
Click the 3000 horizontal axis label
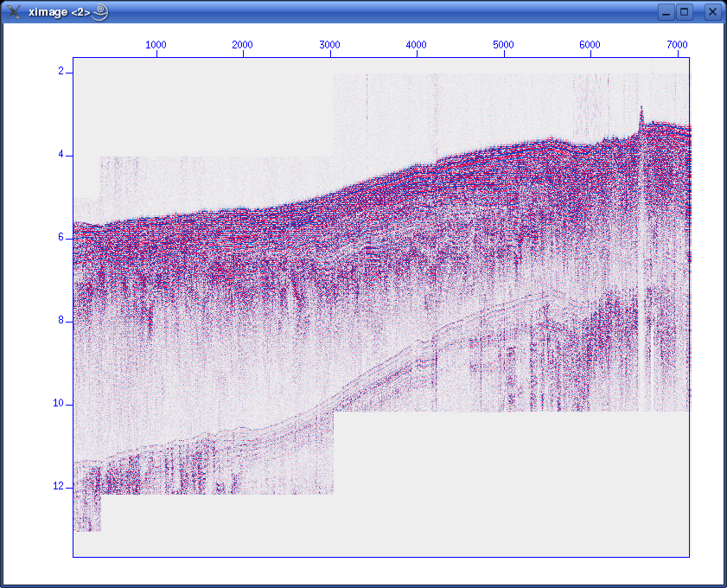[x=329, y=44]
